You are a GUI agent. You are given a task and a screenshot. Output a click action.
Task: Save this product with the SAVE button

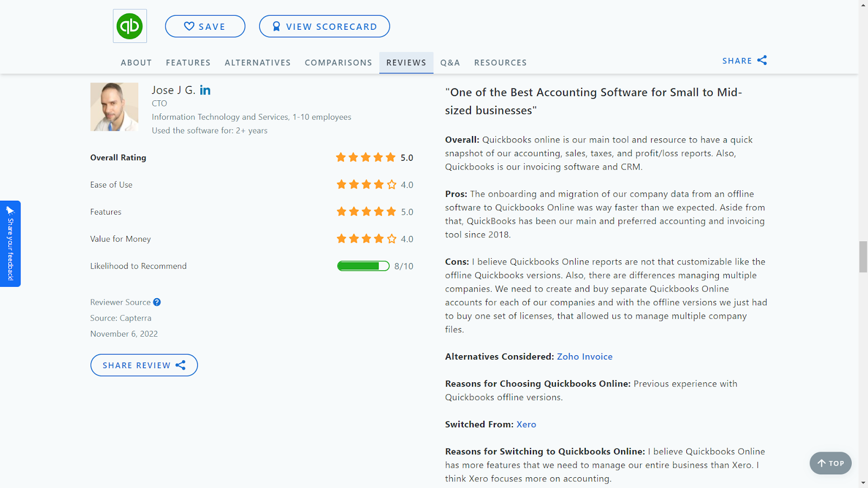[205, 26]
